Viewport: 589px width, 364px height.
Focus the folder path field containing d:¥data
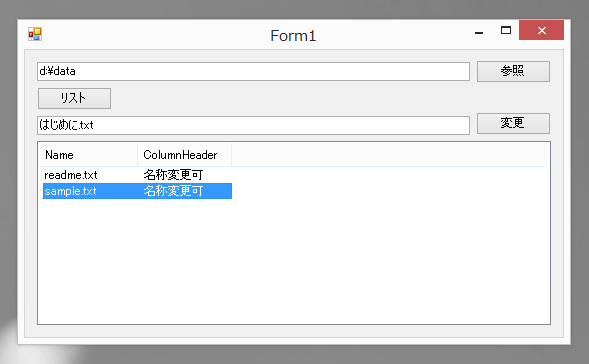tap(253, 71)
